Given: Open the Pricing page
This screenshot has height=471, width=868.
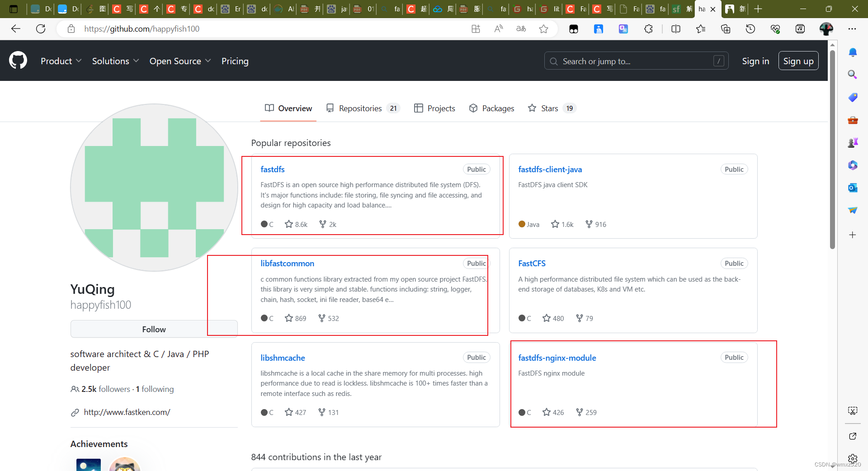Looking at the screenshot, I should pyautogui.click(x=235, y=61).
